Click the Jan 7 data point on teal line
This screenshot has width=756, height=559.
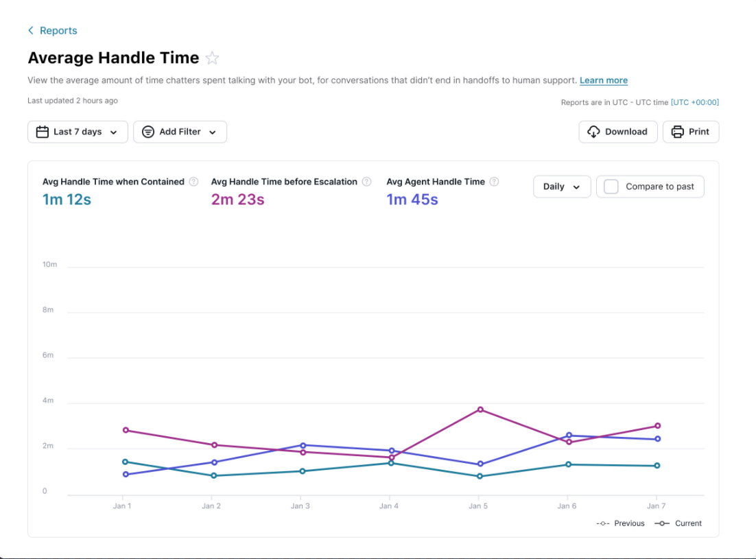pos(657,466)
